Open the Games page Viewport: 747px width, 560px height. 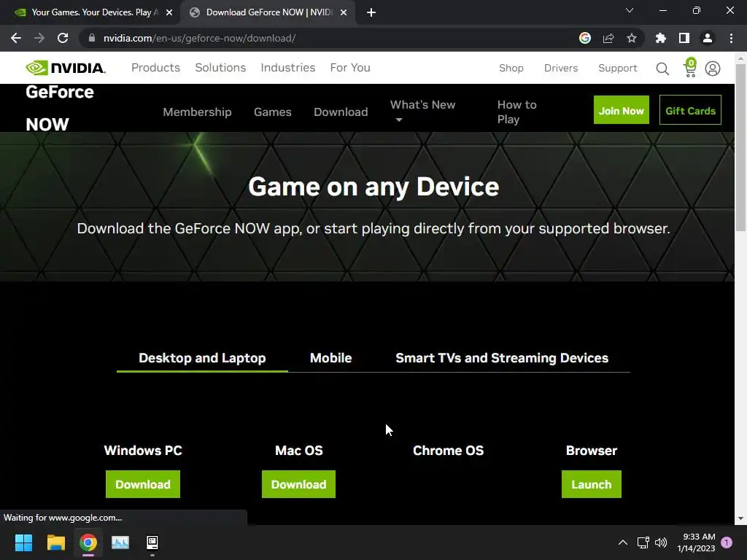pos(273,112)
